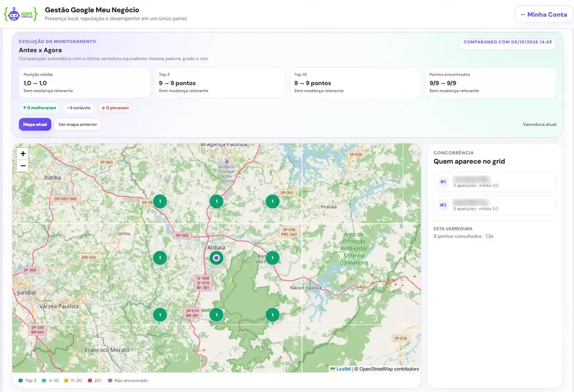Select the blue-dot center marker at Atibaia
The height and width of the screenshot is (392, 574).
[x=217, y=258]
